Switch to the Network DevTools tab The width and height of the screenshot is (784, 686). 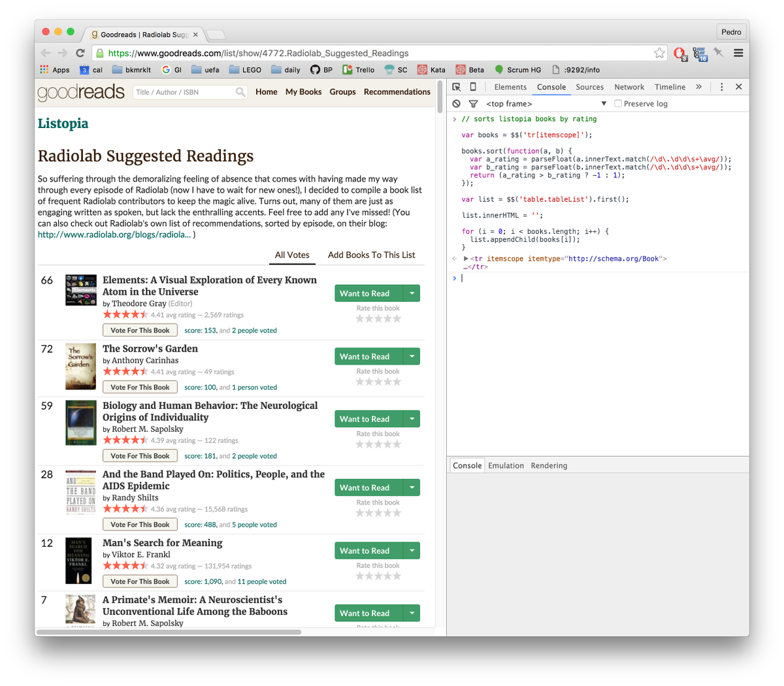629,87
